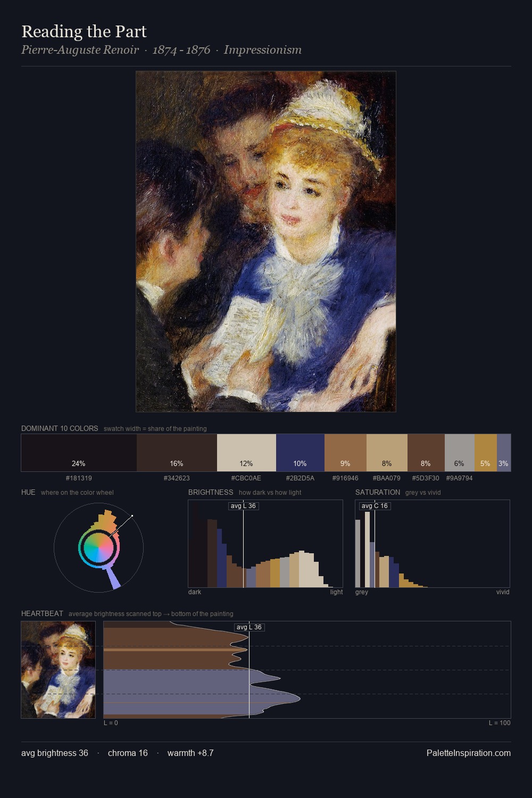Click "how dark vs how light" caption
Viewport: 532px width, 798px height.
point(270,493)
